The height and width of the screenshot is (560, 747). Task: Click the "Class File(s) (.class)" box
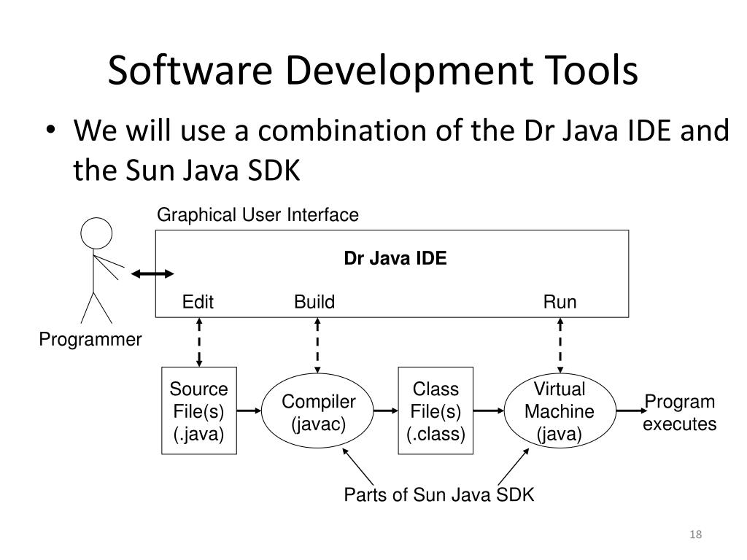pos(436,411)
